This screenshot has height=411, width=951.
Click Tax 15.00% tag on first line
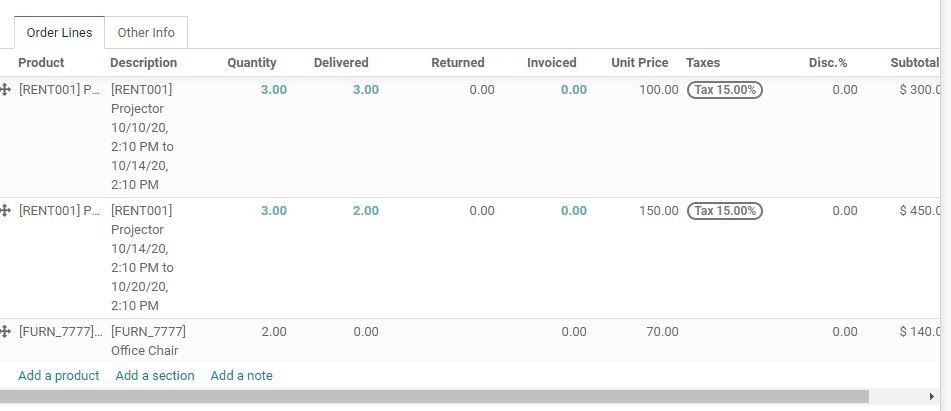[724, 90]
